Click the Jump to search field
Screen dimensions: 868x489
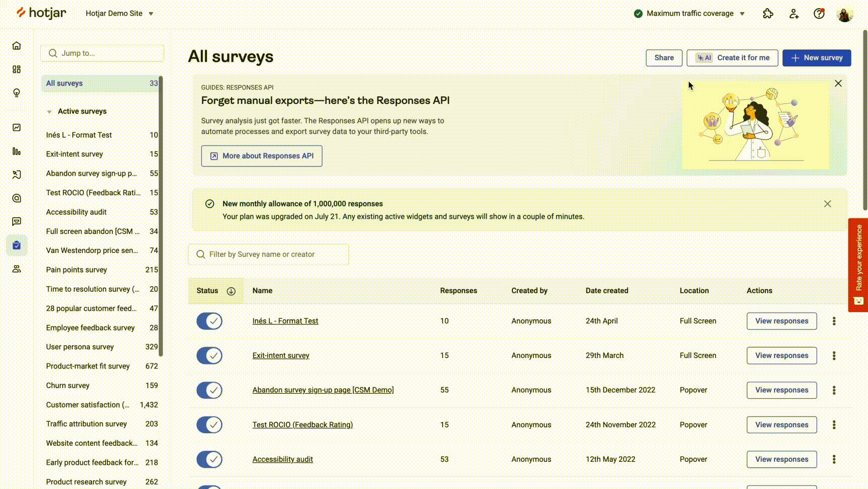click(102, 53)
